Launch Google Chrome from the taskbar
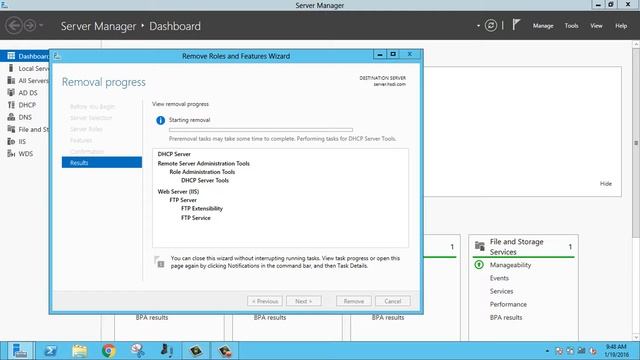 pyautogui.click(x=109, y=351)
